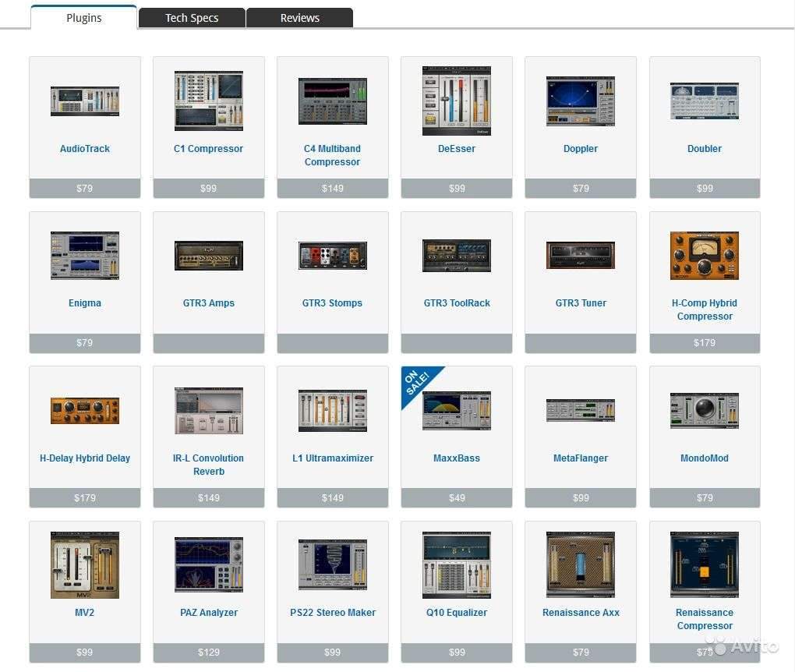
Task: Select the $179 price bar under H-Comp
Action: click(x=705, y=343)
